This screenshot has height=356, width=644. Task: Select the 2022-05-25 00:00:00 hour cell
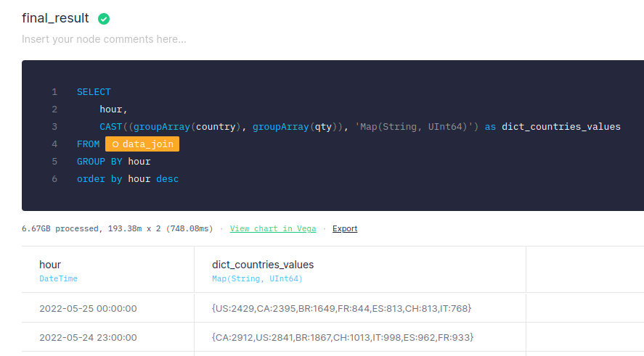pyautogui.click(x=88, y=309)
